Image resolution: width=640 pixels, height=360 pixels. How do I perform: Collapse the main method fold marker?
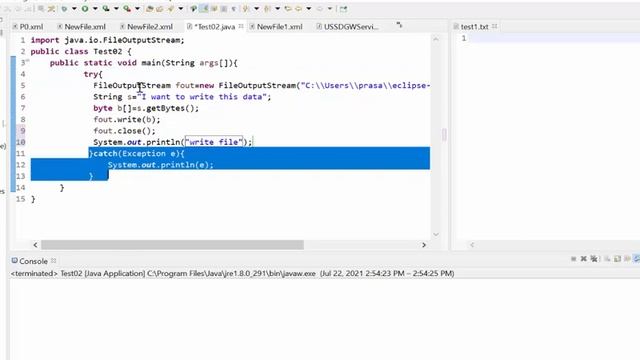tap(28, 61)
